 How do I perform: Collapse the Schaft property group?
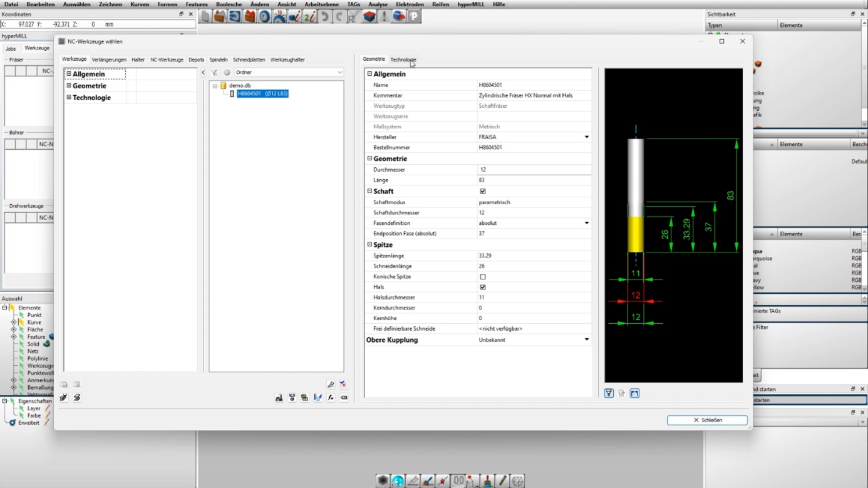tap(369, 192)
